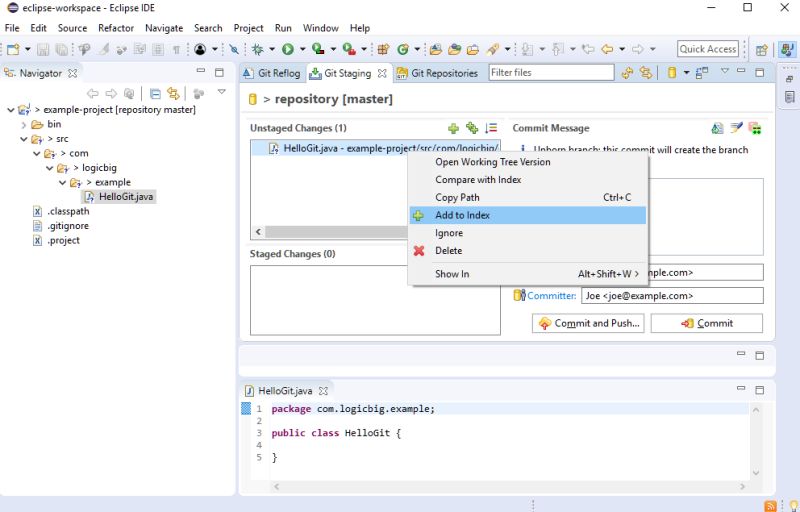Viewport: 800px width, 512px height.
Task: Open the New wizard toolbar icon
Action: click(x=13, y=49)
